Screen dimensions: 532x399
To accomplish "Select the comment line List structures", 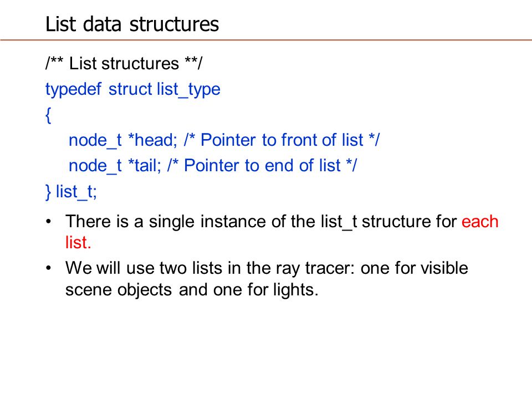I will click(124, 63).
